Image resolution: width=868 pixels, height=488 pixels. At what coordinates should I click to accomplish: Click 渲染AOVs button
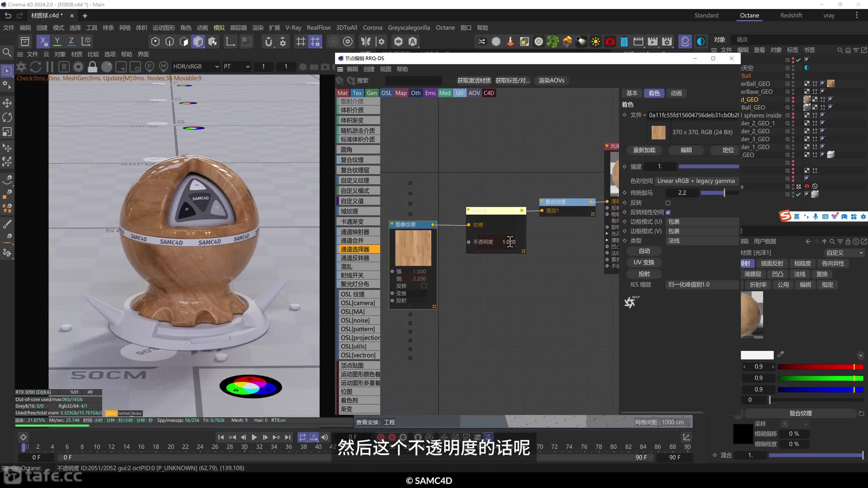551,81
